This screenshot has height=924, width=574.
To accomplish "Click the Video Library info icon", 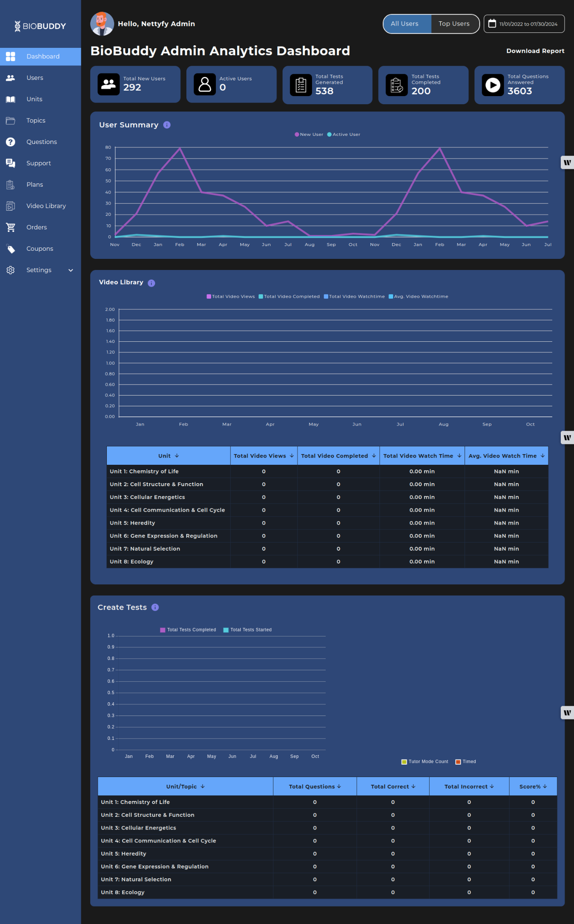I will [151, 283].
